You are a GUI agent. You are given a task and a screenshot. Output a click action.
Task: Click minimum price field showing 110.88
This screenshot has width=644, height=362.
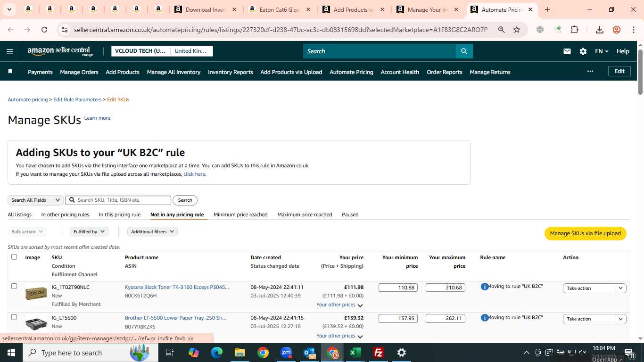point(398,288)
